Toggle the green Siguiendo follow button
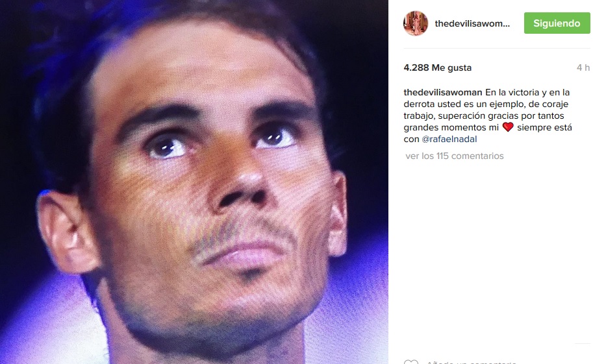593x364 pixels. point(557,23)
